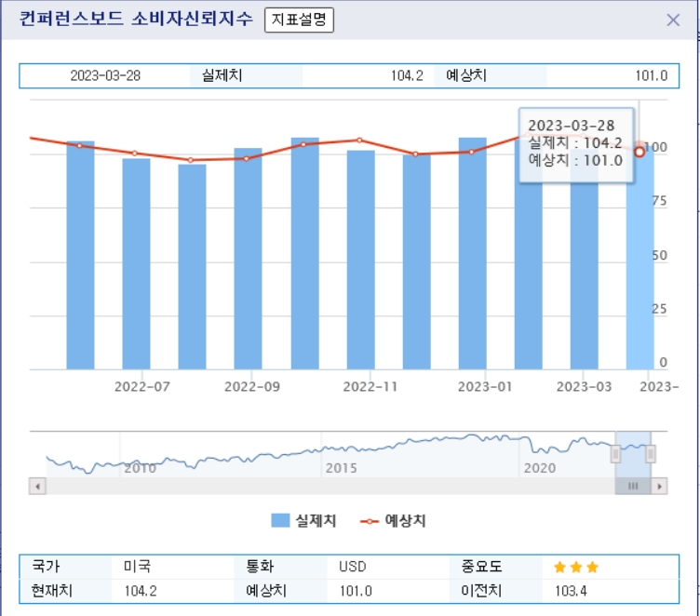
Task: Click the 2010 label in the navigator
Action: pyautogui.click(x=141, y=468)
